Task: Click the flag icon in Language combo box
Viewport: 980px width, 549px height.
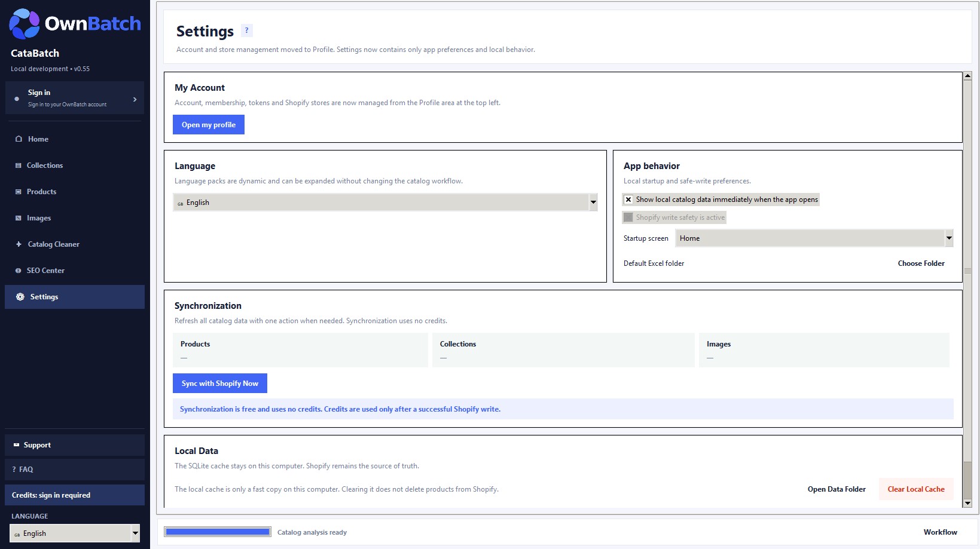Action: point(180,203)
